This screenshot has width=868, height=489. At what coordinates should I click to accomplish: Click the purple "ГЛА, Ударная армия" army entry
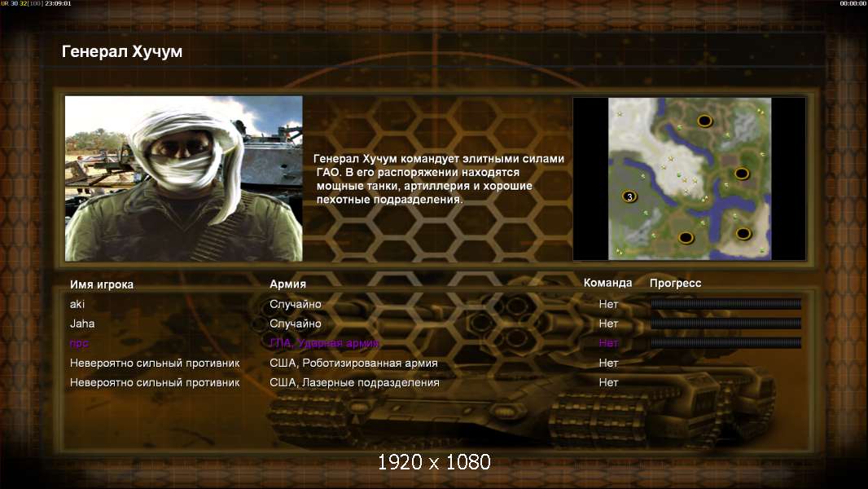coord(324,343)
